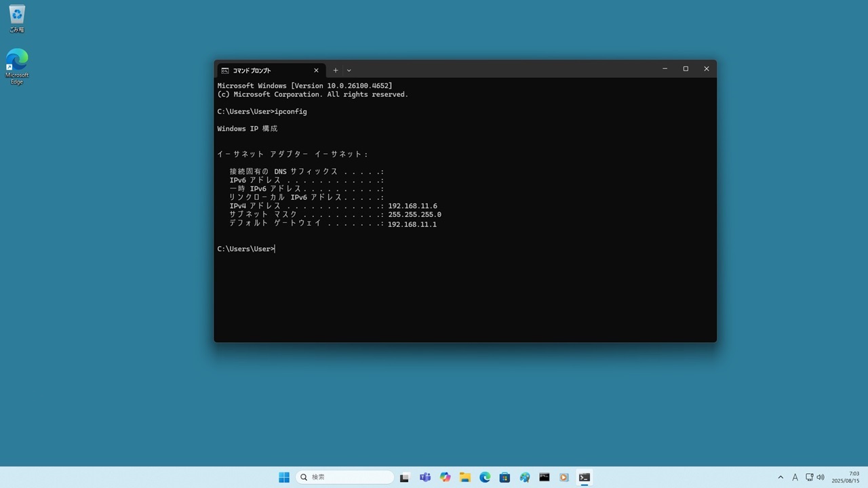Click the イーサネット アダプター heading line
Screen dimensions: 868x488
click(x=293, y=155)
